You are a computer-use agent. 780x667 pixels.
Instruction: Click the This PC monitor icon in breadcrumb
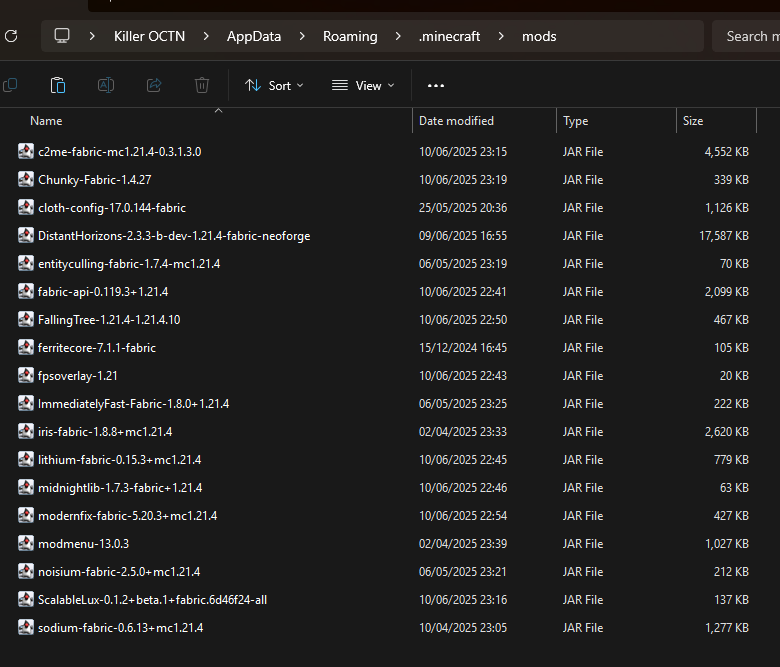pos(62,36)
